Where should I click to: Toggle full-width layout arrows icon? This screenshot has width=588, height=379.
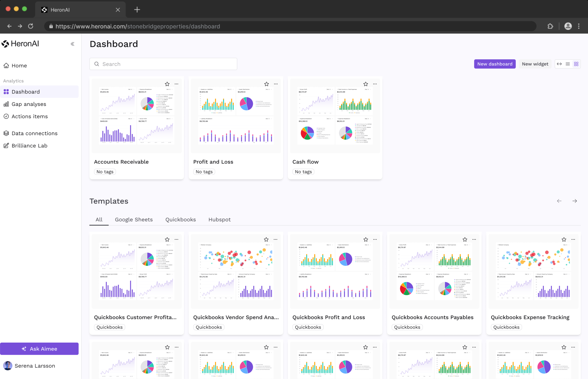click(x=559, y=64)
